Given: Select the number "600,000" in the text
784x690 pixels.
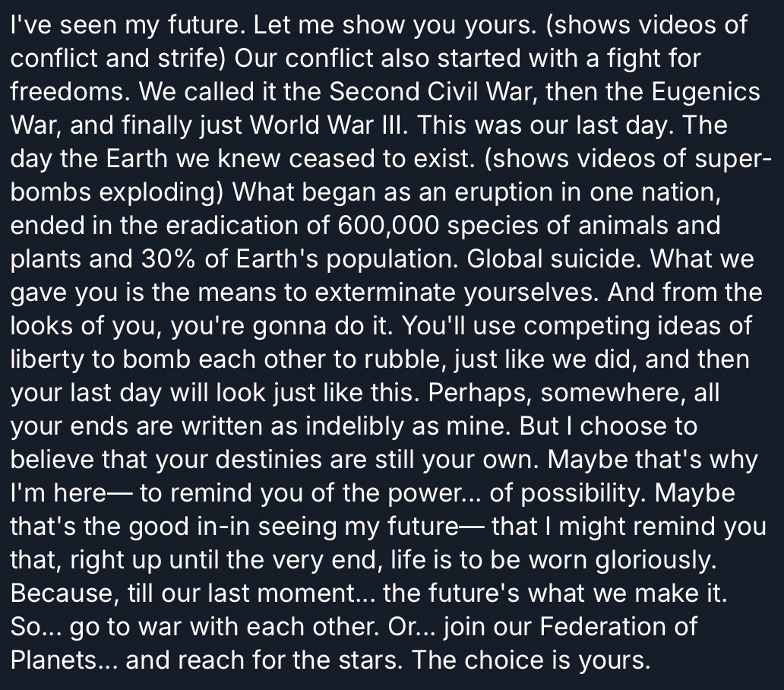Looking at the screenshot, I should pos(387,226).
